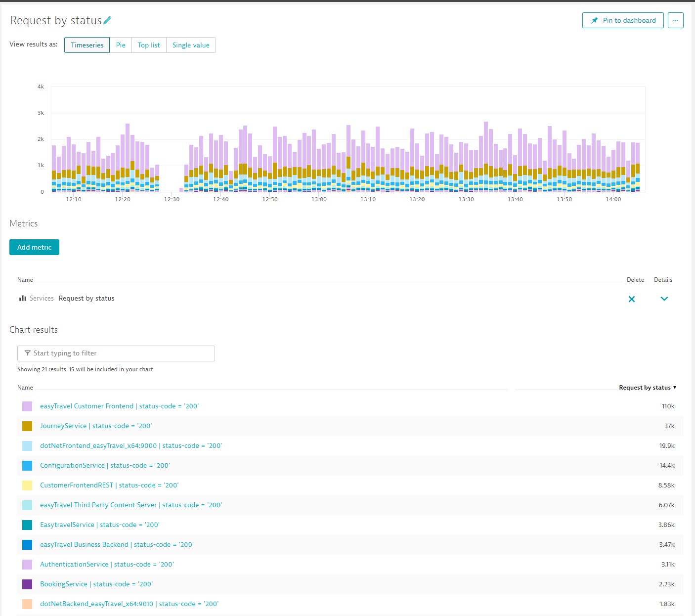695x616 pixels.
Task: Click the 110k value cell
Action: pyautogui.click(x=668, y=406)
